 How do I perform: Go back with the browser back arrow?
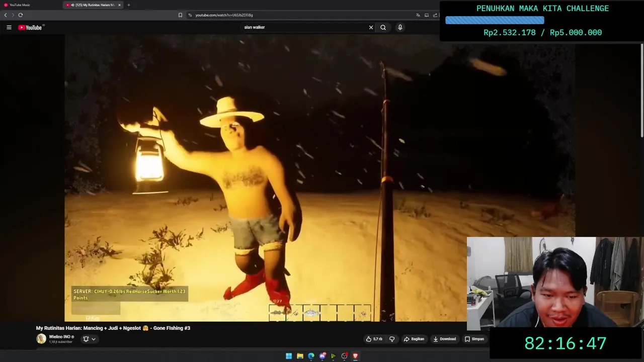click(x=6, y=15)
